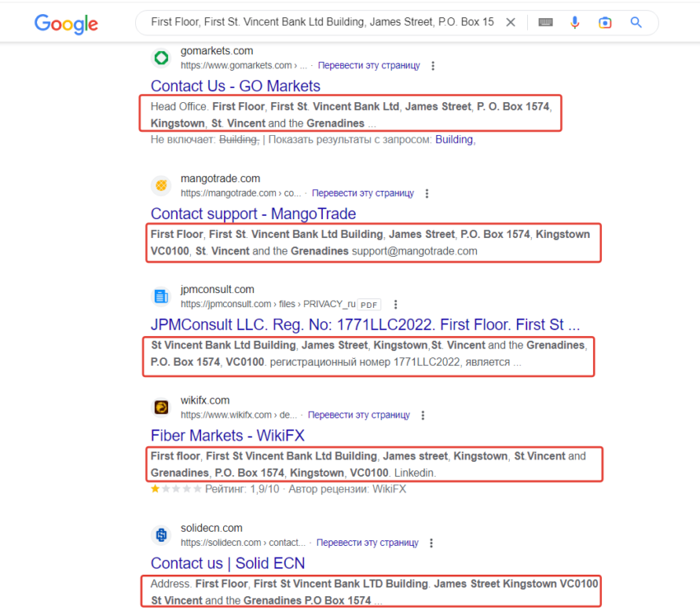This screenshot has width=700, height=611.
Task: Click inside the Google search field
Action: coord(321,22)
